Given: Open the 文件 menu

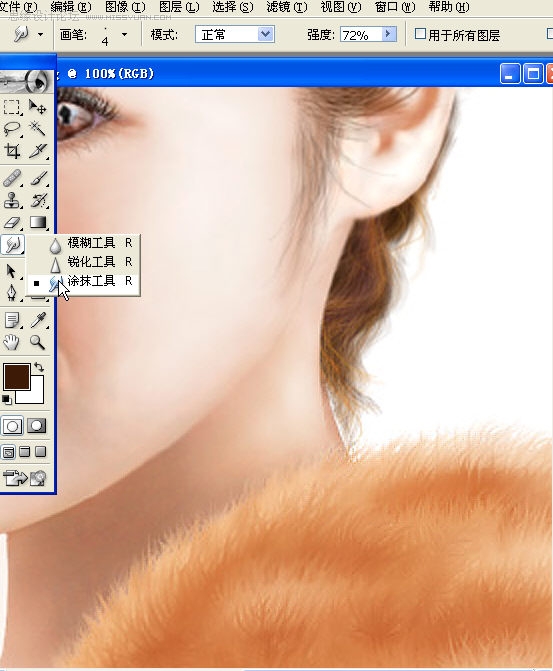Looking at the screenshot, I should pyautogui.click(x=18, y=7).
